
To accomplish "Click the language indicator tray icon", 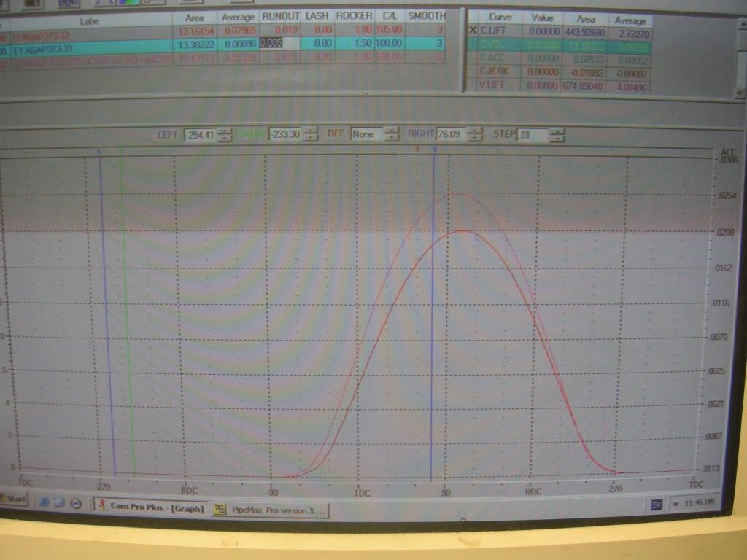I will [657, 505].
